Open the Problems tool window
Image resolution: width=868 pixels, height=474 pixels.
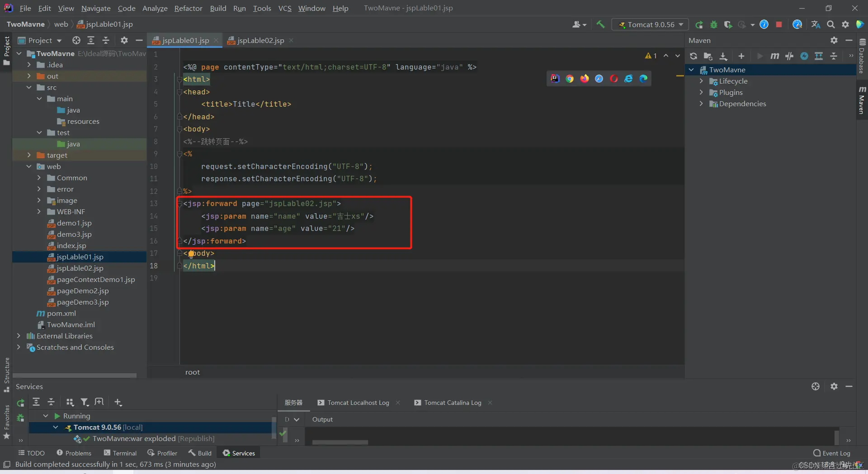(x=74, y=453)
